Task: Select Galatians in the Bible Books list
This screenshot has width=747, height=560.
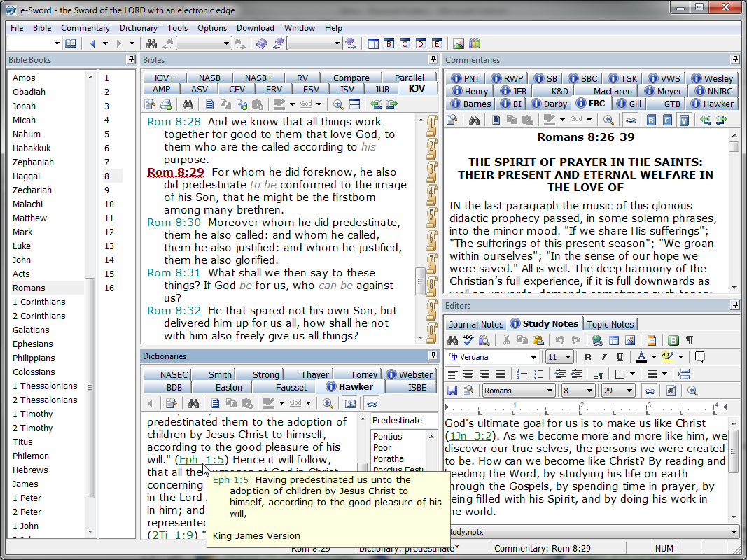Action: pos(31,330)
